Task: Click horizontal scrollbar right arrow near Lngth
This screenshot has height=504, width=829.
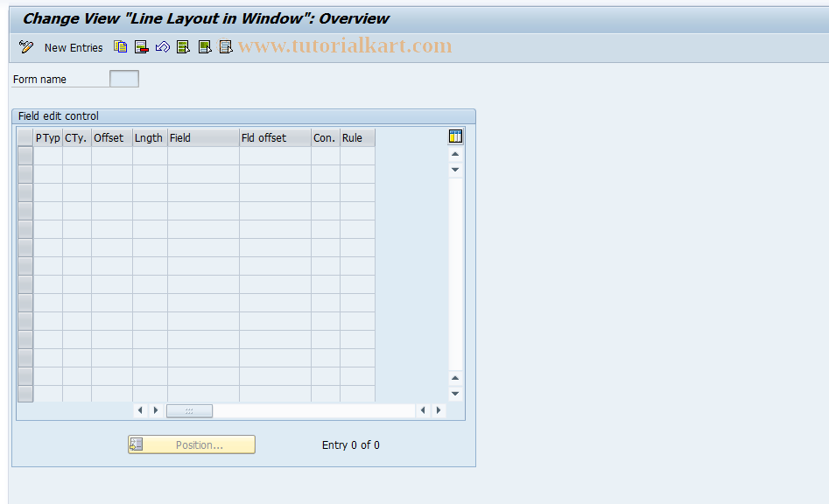Action: 156,410
